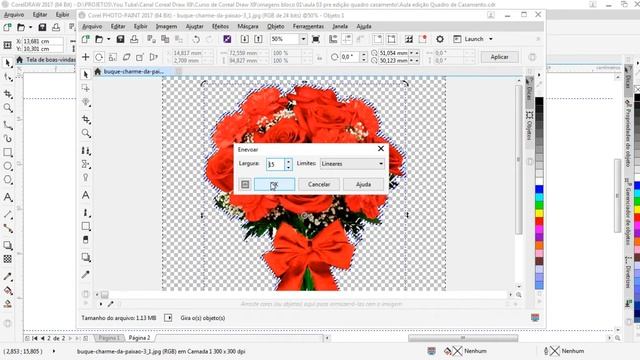Click Photo-Paint vertical scrollbar

point(519,159)
